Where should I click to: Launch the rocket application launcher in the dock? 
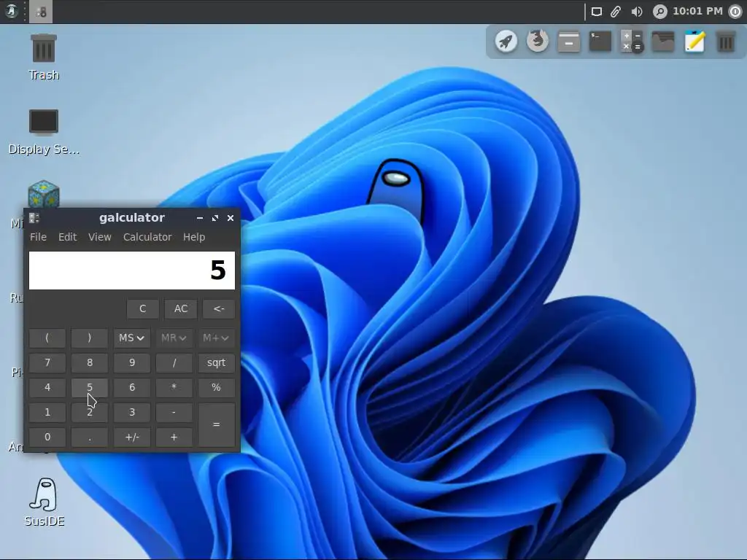(x=506, y=42)
